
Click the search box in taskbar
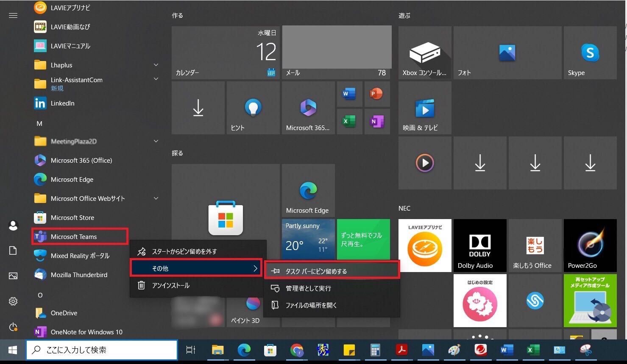102,350
